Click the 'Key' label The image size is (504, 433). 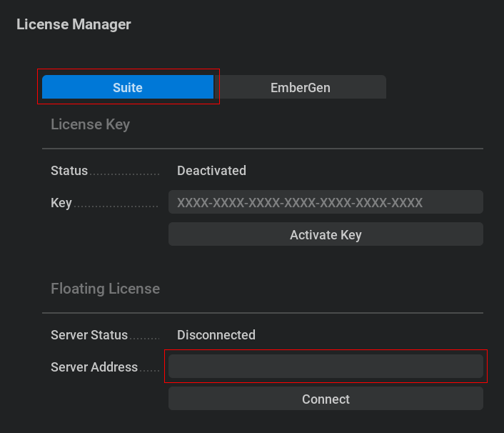(x=61, y=203)
